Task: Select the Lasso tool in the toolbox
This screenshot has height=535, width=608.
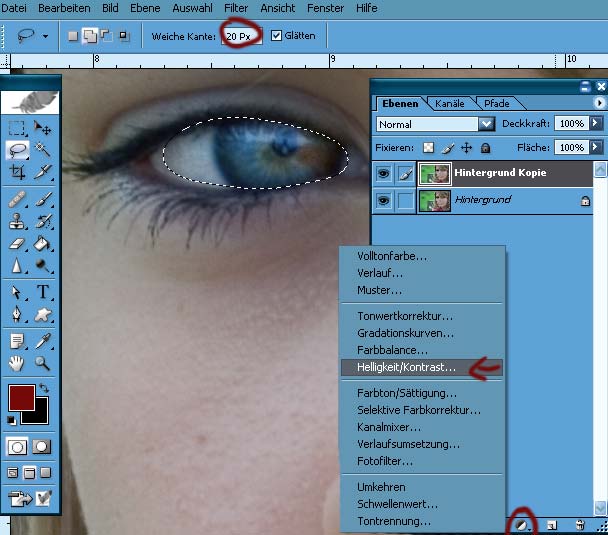Action: tap(18, 150)
